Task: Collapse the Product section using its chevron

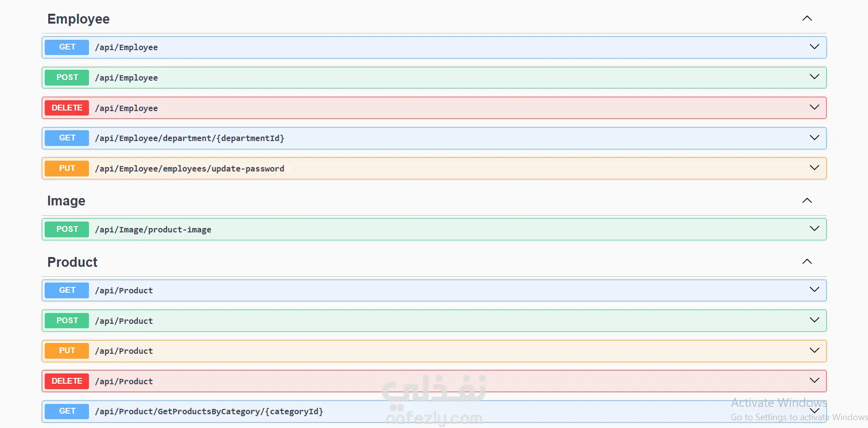Action: point(807,261)
